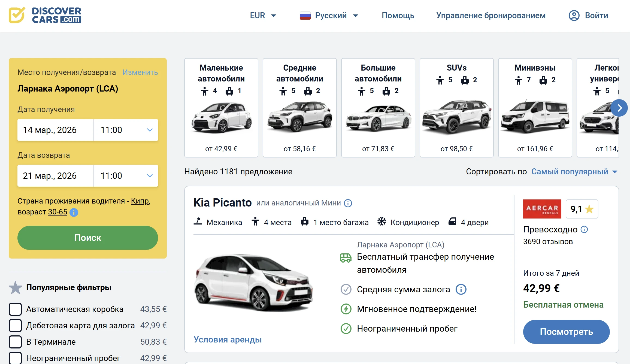The width and height of the screenshot is (630, 364).
Task: Open the EUR currency dropdown
Action: pos(263,16)
